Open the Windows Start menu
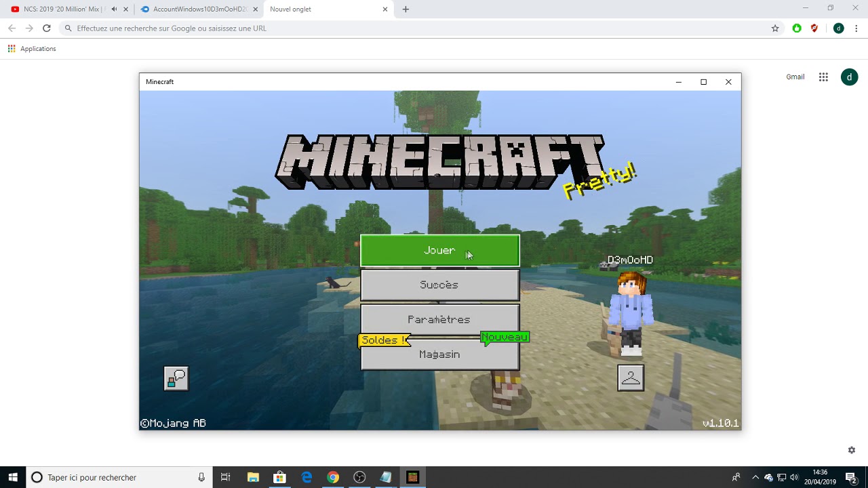This screenshot has height=488, width=868. (x=13, y=477)
